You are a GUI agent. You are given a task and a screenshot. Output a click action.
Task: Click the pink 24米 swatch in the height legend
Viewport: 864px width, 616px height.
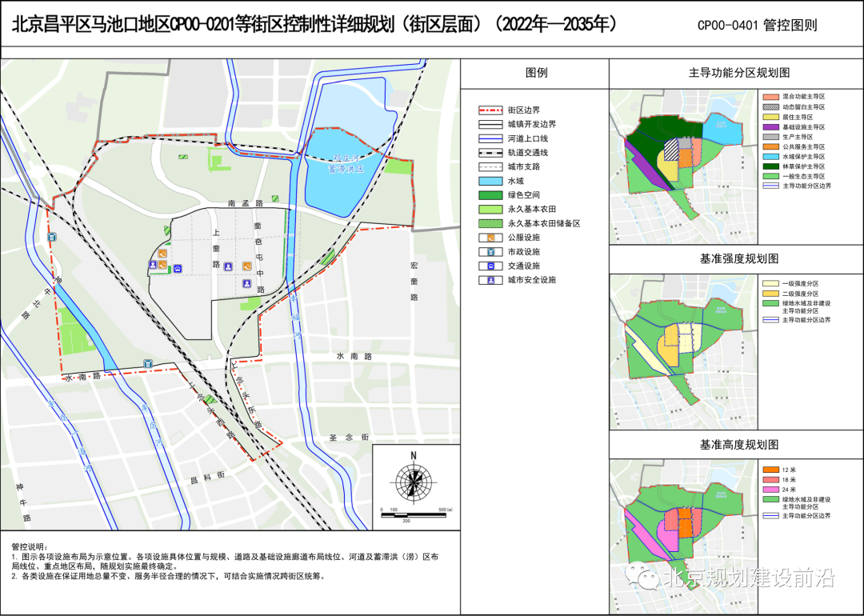click(x=770, y=489)
